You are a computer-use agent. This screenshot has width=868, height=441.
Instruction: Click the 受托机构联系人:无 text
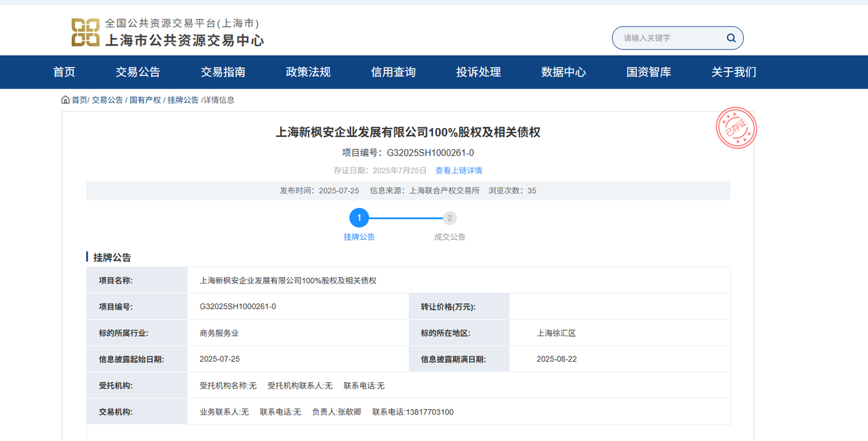300,385
